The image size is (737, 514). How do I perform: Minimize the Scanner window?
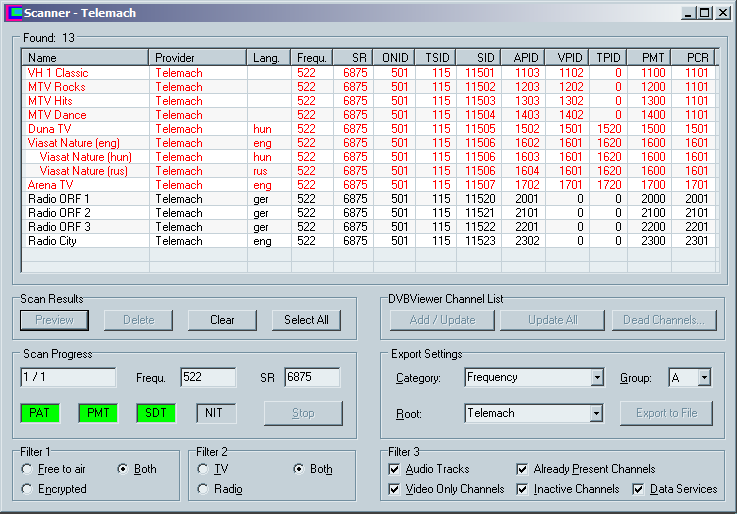(688, 13)
